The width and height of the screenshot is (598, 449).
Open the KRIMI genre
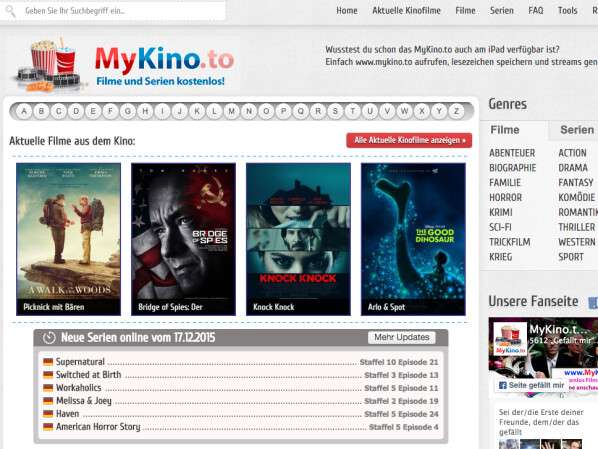[x=501, y=212]
